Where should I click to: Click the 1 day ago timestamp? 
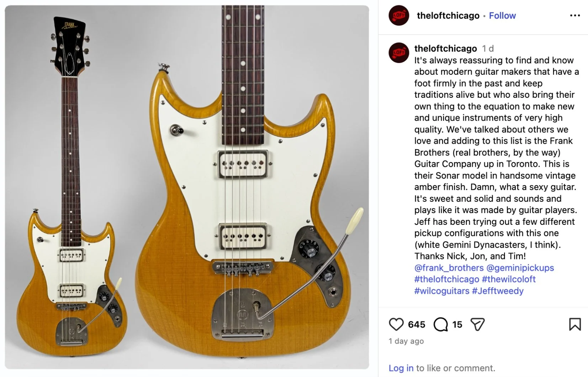click(x=406, y=341)
